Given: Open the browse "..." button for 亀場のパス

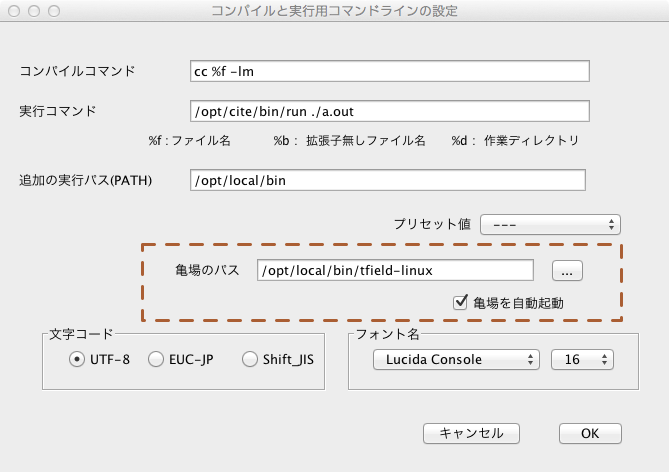Looking at the screenshot, I should [566, 270].
